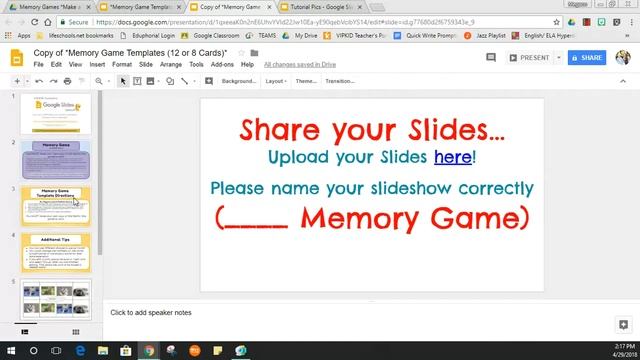The height and width of the screenshot is (360, 640).
Task: Click the Theme button
Action: coord(306,81)
